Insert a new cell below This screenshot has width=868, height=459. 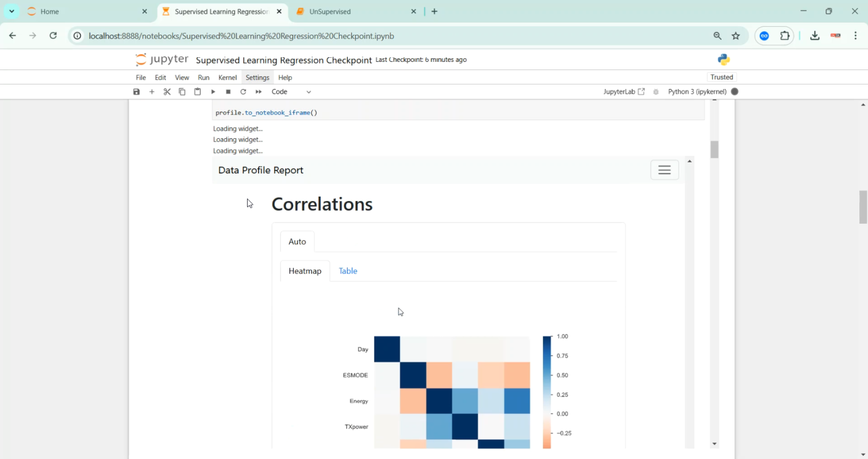152,91
